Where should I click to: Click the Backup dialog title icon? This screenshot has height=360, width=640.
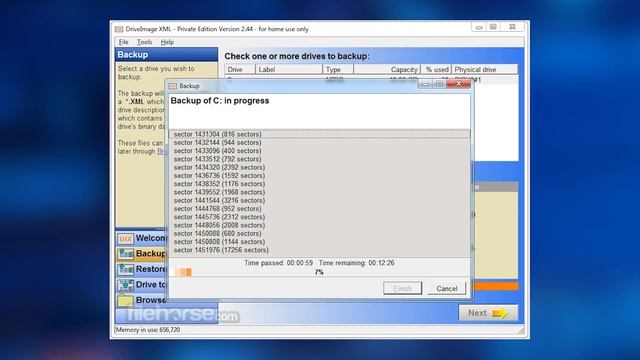tap(173, 86)
